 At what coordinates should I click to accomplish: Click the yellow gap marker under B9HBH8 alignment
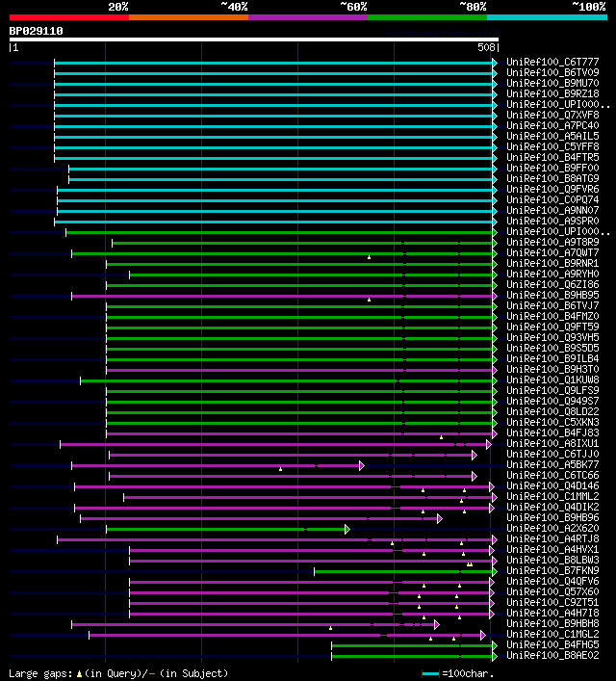click(x=330, y=628)
